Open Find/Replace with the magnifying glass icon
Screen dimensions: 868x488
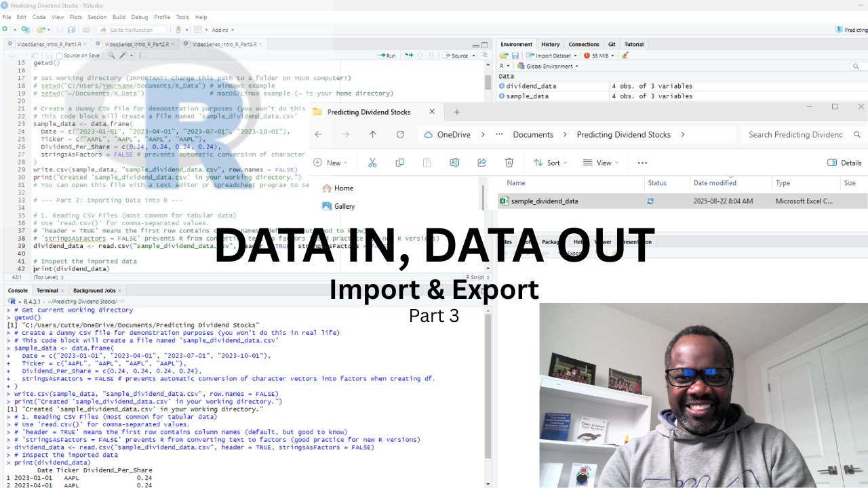point(112,55)
